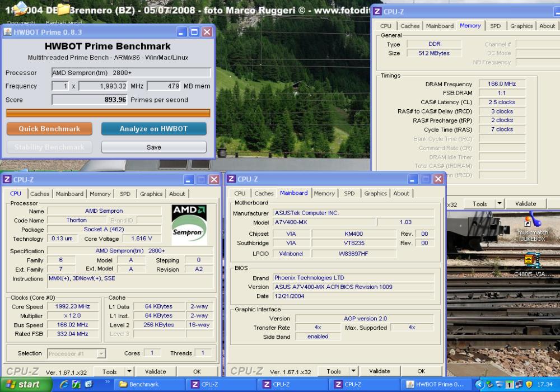This screenshot has width=560, height=392.
Task: Click Core Speed value 1992.23 MHz
Action: pos(72,306)
